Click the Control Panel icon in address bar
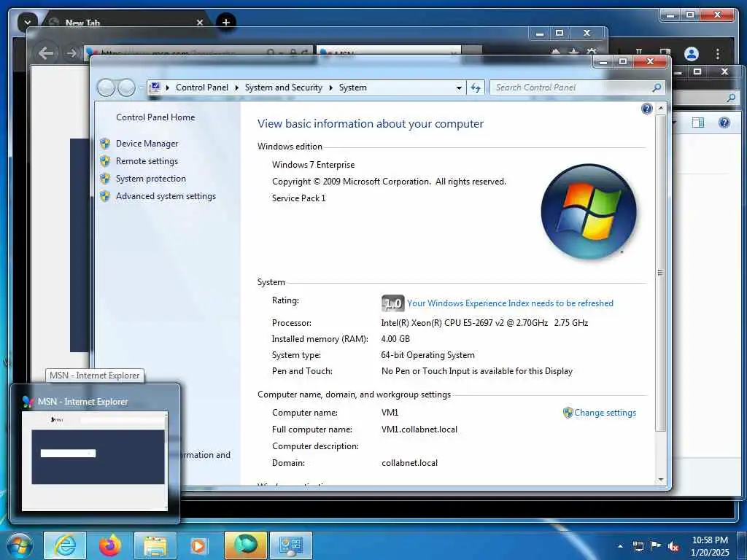747x560 pixels. pyautogui.click(x=155, y=87)
